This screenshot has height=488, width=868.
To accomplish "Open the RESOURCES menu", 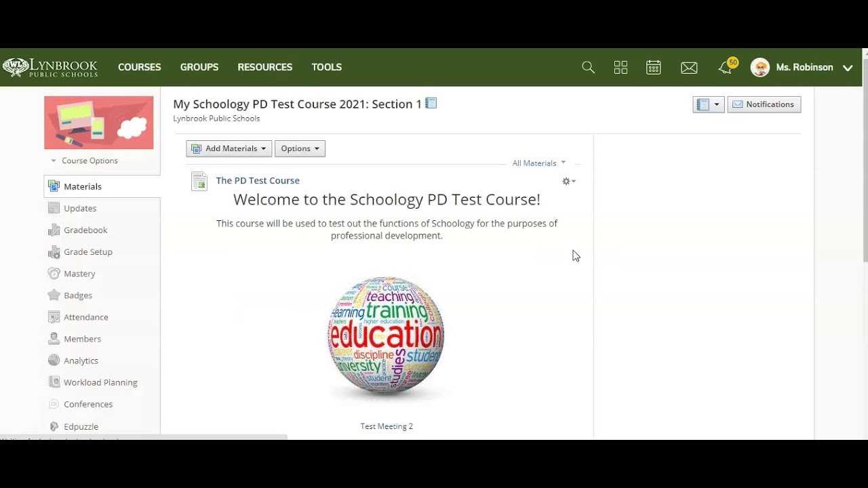I will point(265,67).
